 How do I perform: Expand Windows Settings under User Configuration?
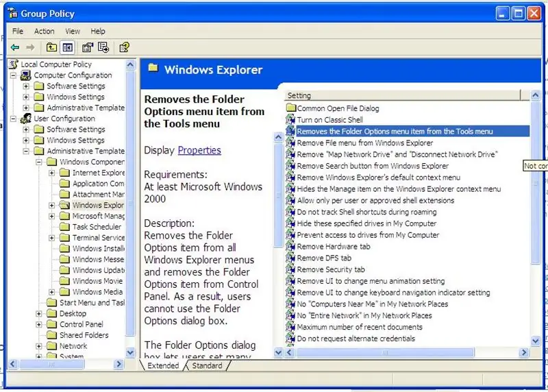(x=26, y=140)
